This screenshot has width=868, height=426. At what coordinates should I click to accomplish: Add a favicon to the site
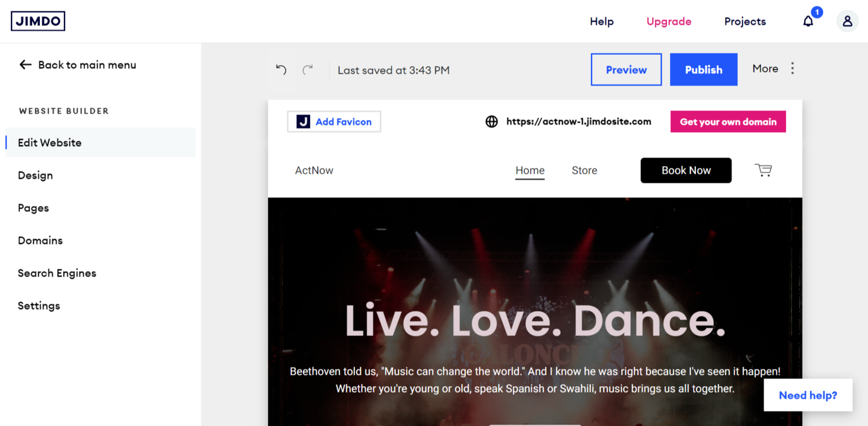coord(334,122)
